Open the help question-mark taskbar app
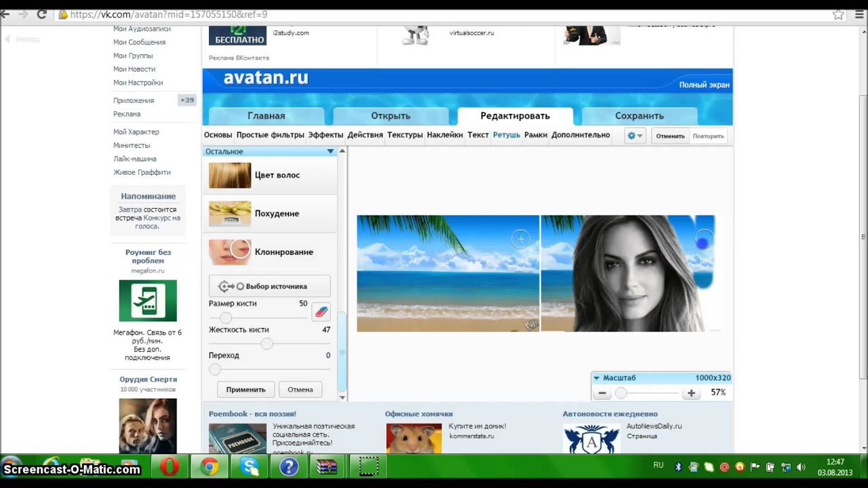Image resolution: width=868 pixels, height=488 pixels. click(289, 467)
